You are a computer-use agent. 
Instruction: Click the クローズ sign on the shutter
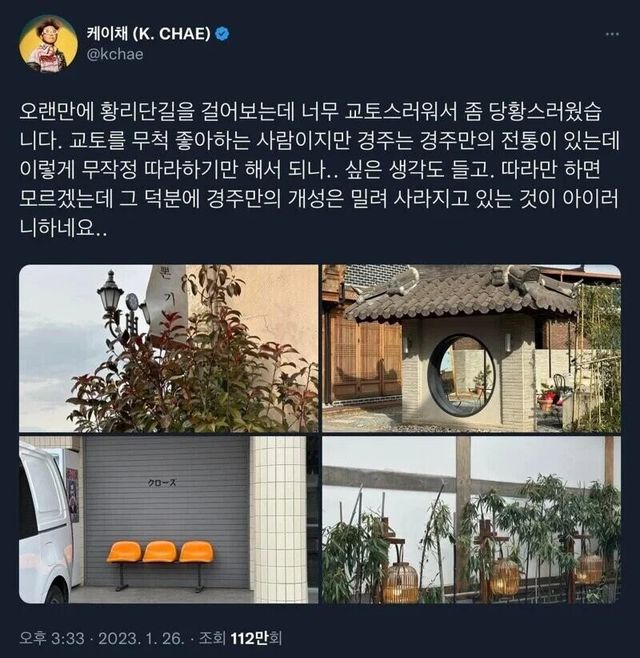(162, 483)
